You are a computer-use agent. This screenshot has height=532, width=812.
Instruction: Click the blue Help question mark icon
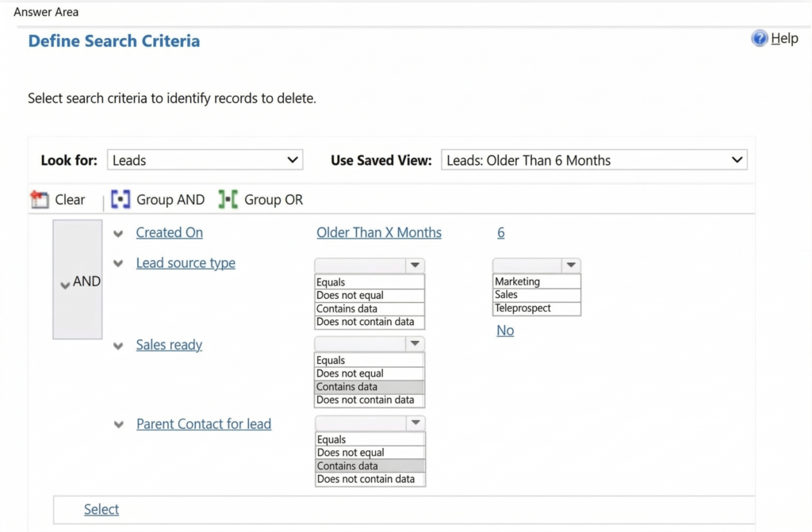tap(760, 38)
